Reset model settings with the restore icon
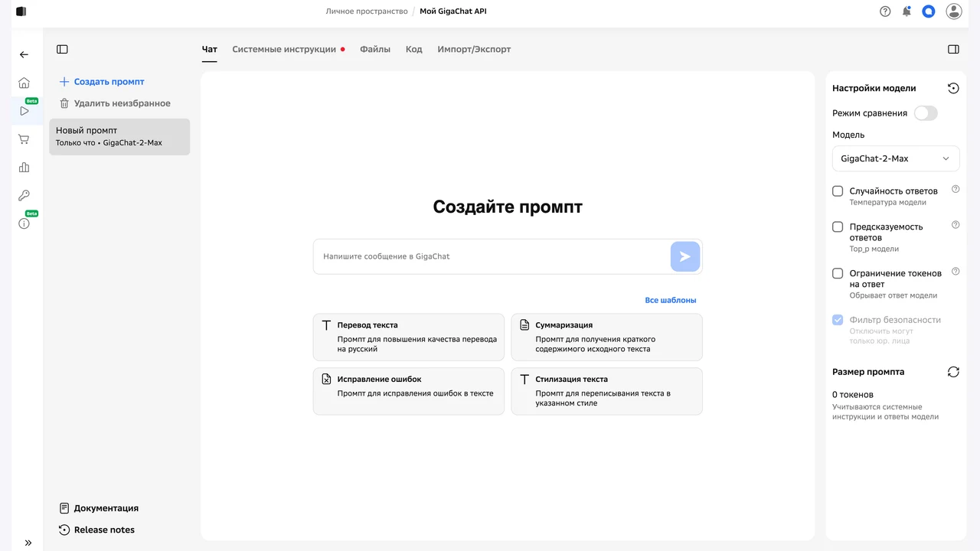The width and height of the screenshot is (980, 551). 953,88
